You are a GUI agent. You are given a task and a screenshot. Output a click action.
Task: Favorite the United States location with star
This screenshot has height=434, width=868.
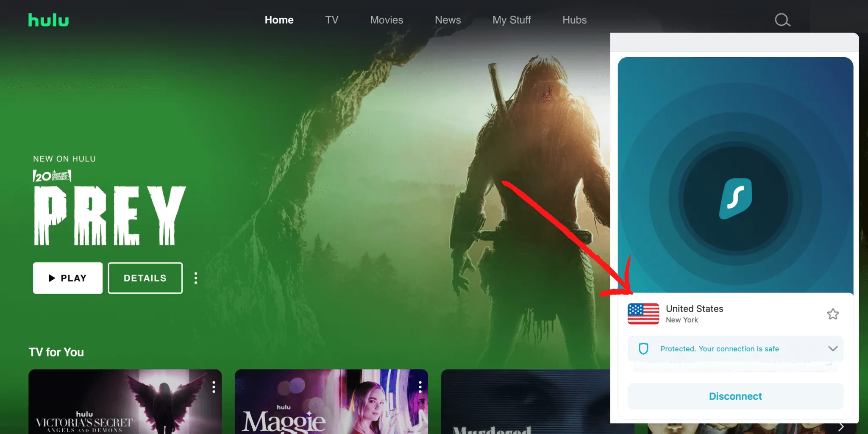point(833,314)
